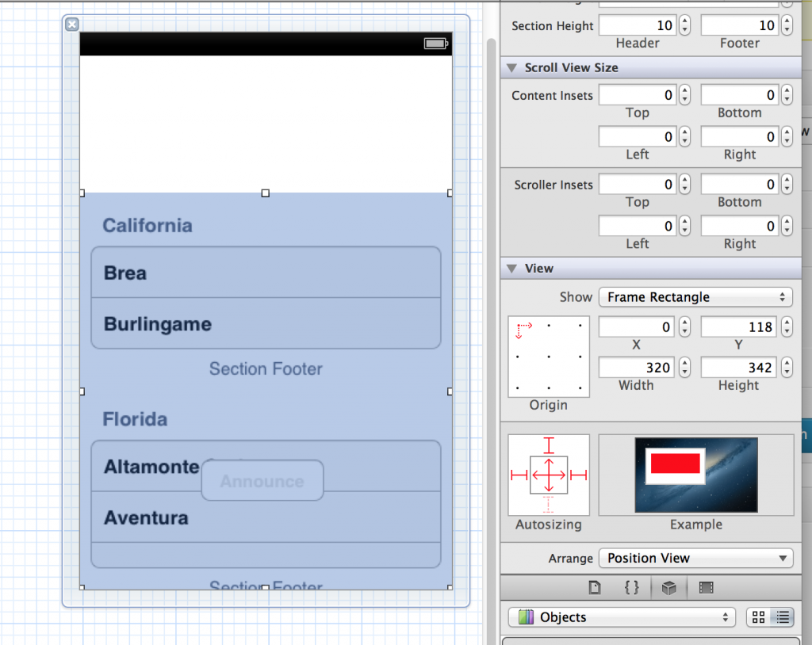Click the Scroller Insets Left field

point(638,226)
